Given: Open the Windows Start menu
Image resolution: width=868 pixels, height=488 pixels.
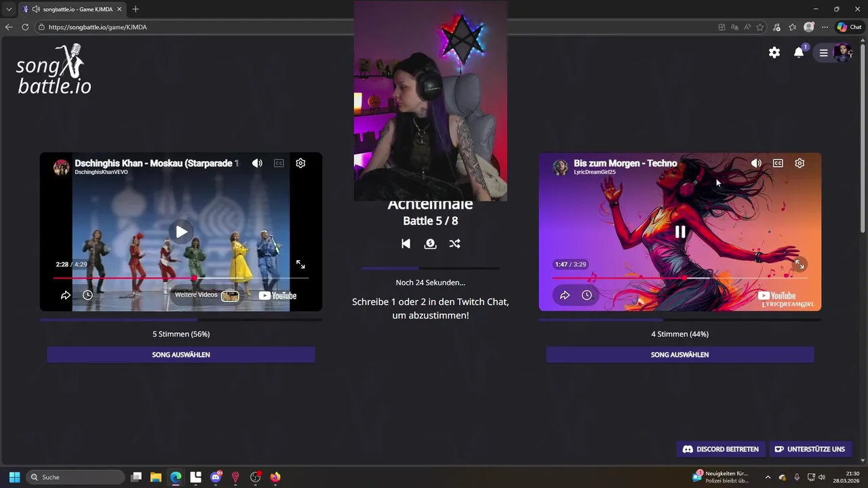Looking at the screenshot, I should pyautogui.click(x=14, y=477).
